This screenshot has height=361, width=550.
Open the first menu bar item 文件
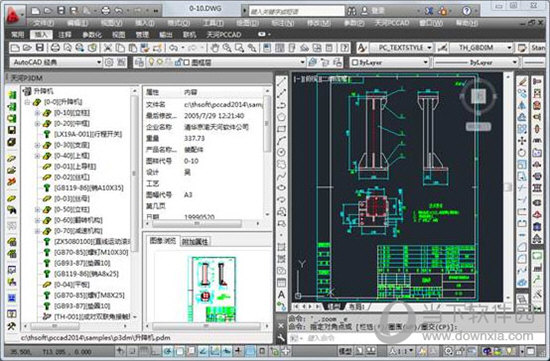[44, 23]
